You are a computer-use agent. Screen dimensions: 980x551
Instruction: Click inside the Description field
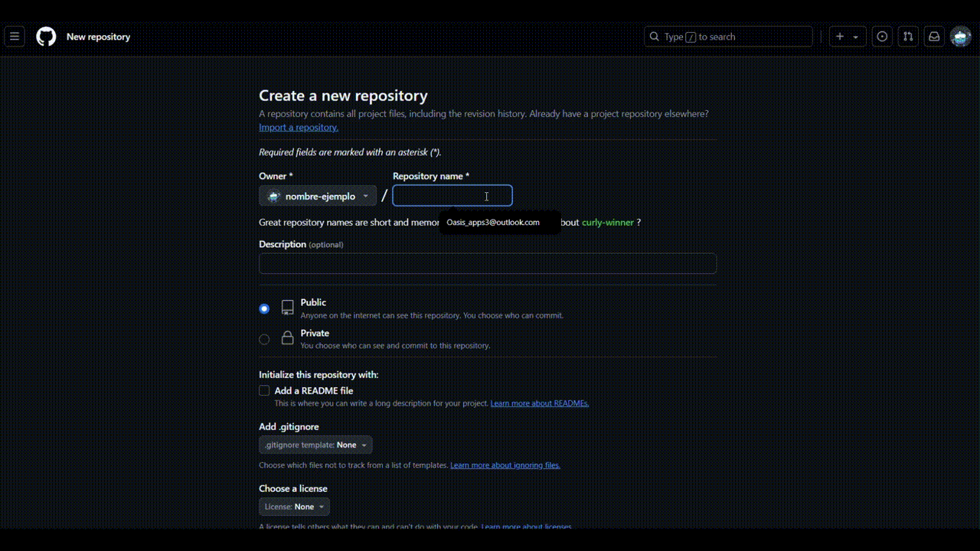tap(488, 263)
